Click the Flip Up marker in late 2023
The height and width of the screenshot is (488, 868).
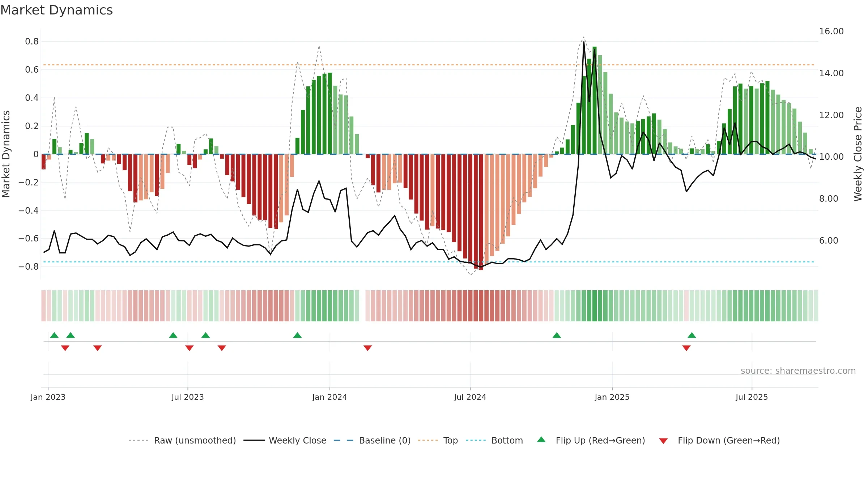298,335
